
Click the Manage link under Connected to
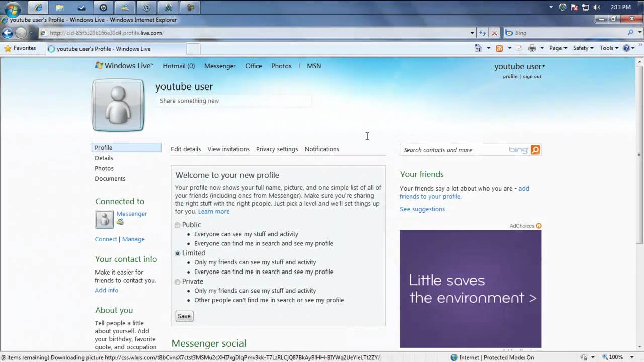point(133,239)
